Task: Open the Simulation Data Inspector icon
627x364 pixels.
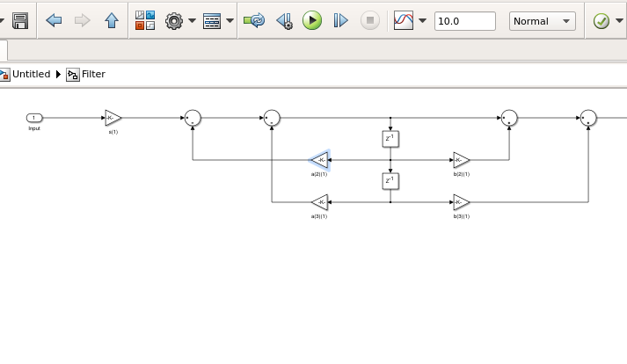Action: click(404, 21)
